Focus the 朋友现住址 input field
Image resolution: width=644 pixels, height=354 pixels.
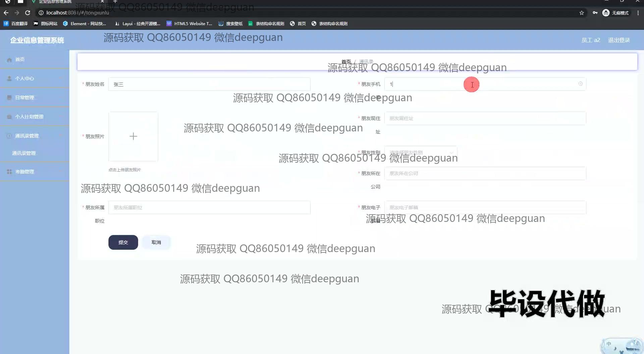(485, 118)
